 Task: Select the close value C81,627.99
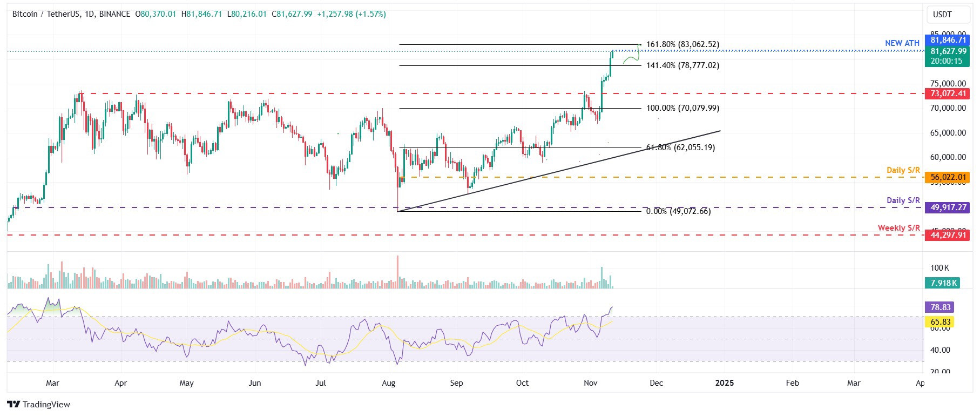[292, 14]
